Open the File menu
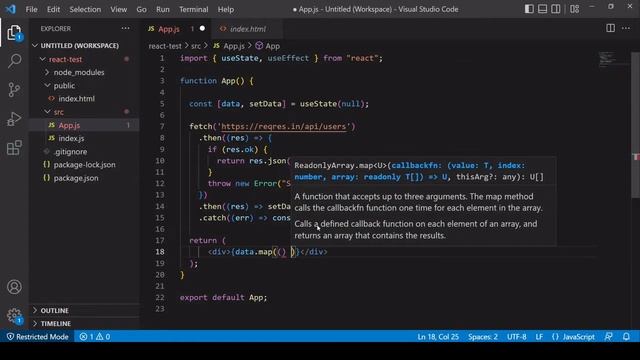 click(x=31, y=9)
